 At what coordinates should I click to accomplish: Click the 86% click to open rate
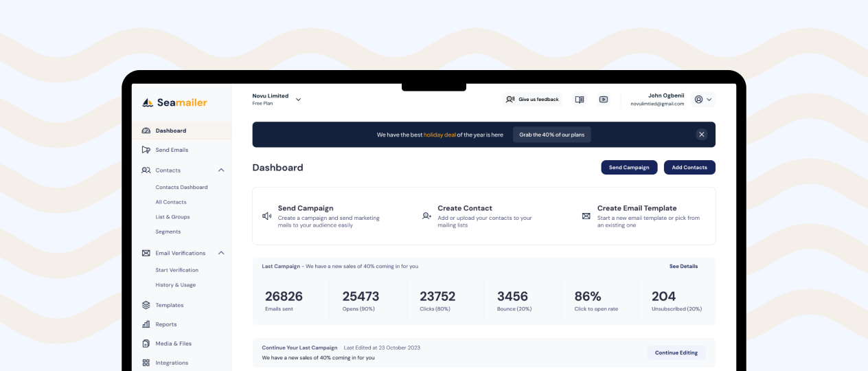[x=588, y=296]
